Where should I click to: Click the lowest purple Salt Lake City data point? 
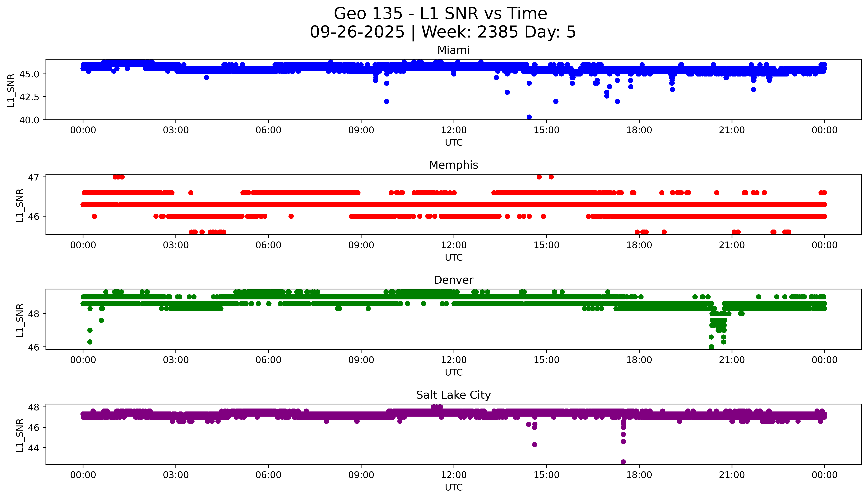point(623,462)
